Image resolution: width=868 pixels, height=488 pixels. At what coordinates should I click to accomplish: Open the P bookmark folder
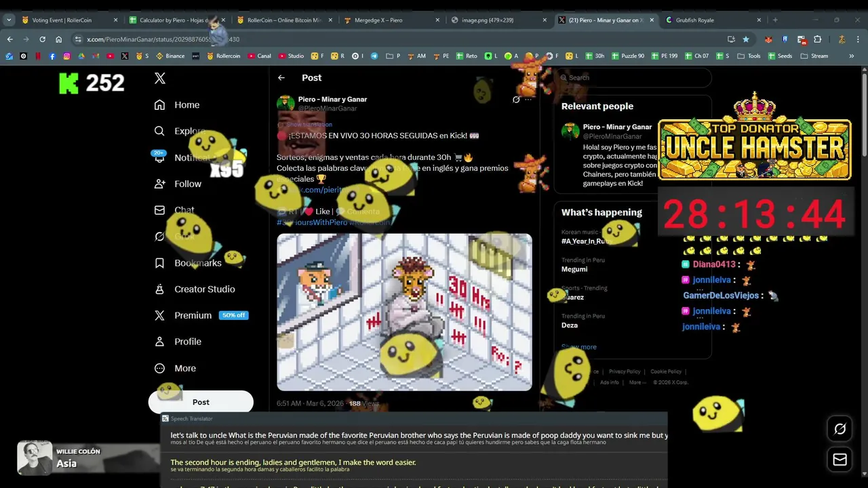393,56
